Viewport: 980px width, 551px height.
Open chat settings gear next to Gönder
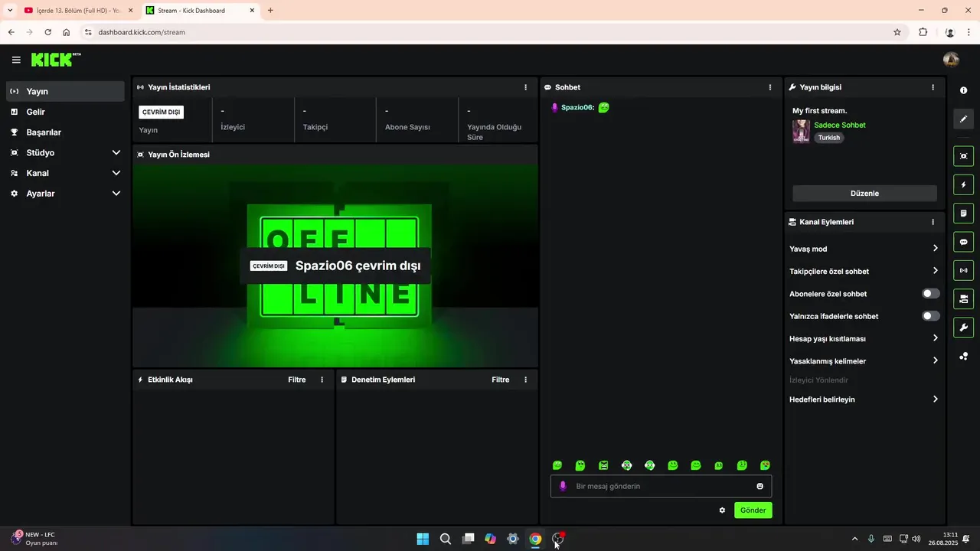tap(722, 510)
